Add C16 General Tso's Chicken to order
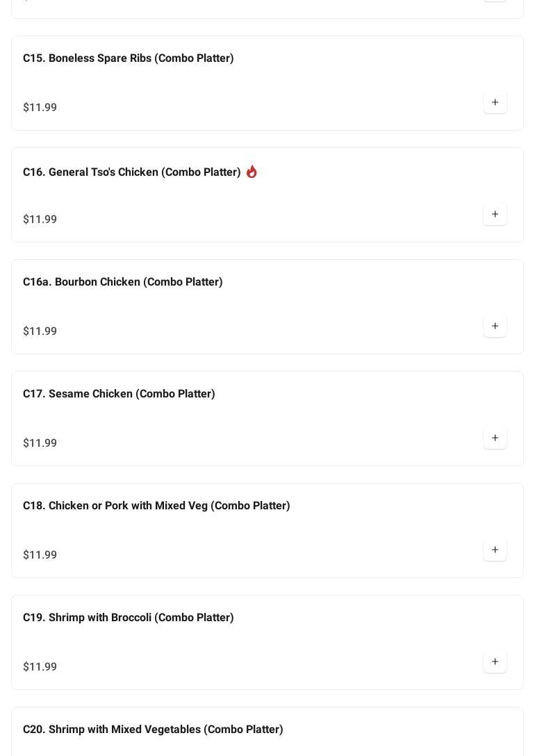535x756 pixels. [495, 215]
